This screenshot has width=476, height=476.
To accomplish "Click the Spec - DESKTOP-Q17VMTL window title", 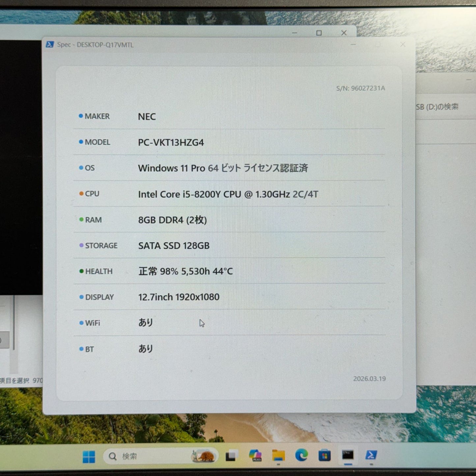I will [x=95, y=45].
